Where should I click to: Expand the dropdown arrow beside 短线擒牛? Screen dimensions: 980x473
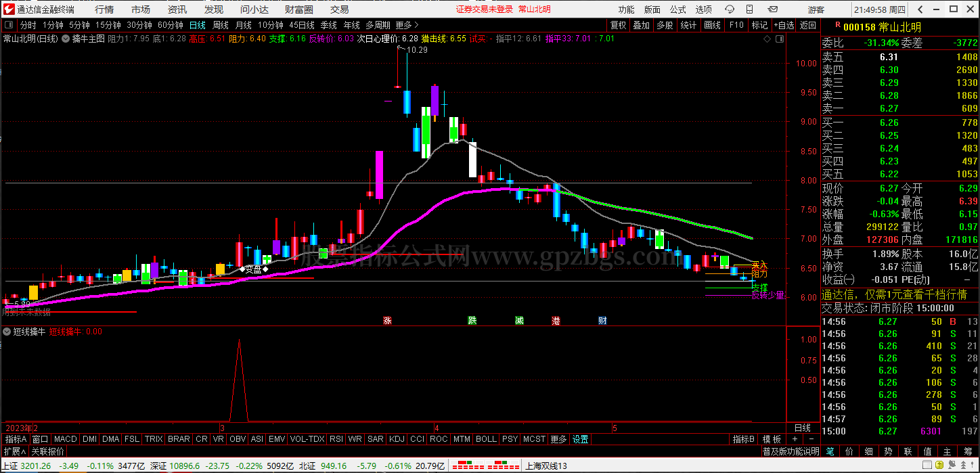point(7,332)
